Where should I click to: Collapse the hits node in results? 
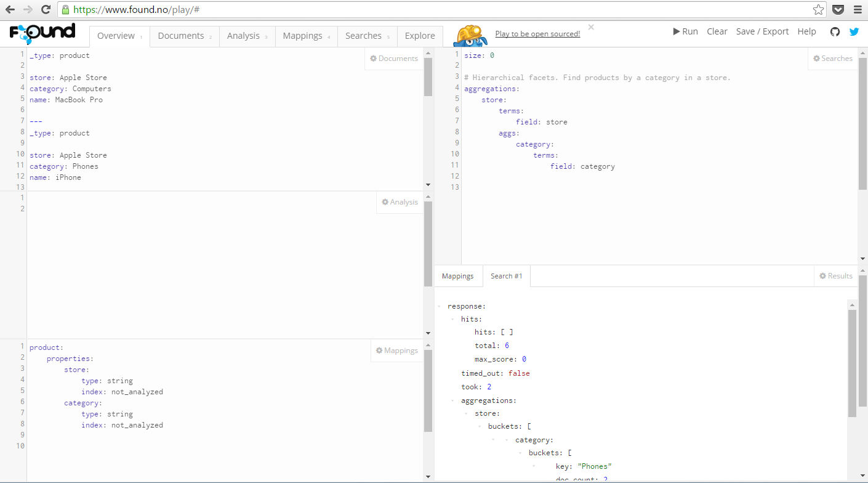coord(452,320)
